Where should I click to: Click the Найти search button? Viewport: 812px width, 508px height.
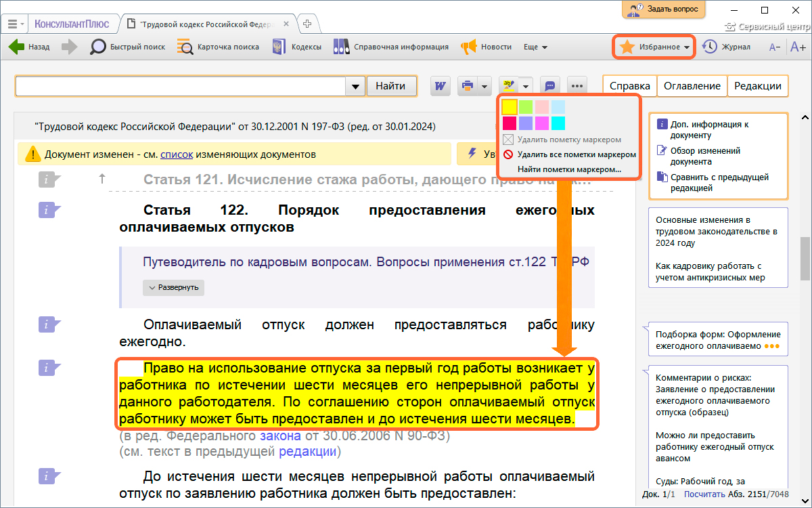[390, 86]
